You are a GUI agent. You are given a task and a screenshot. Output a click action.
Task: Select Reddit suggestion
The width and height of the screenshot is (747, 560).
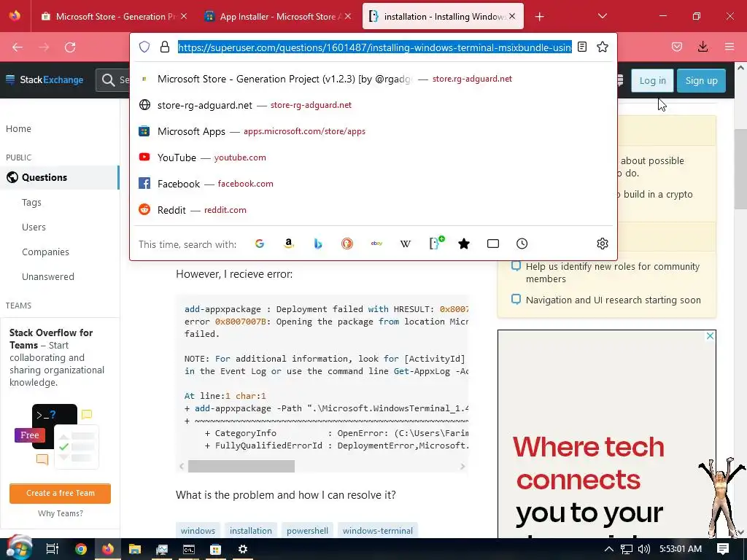coord(373,210)
